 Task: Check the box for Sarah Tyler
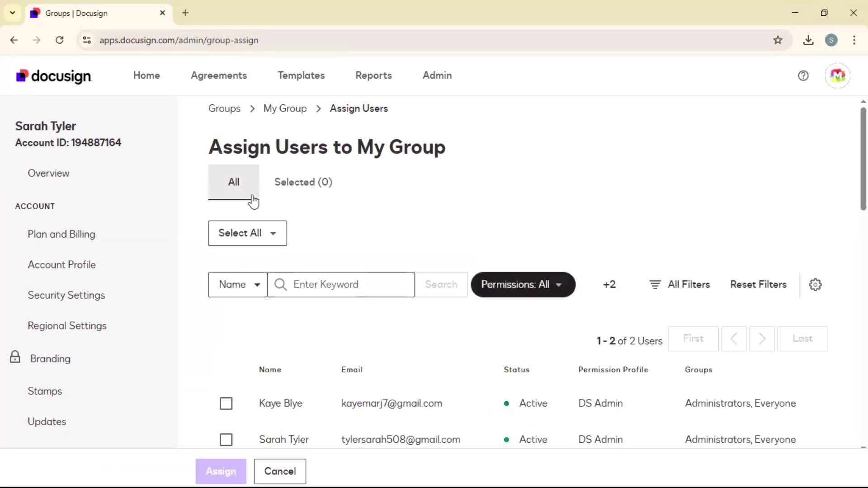click(x=226, y=440)
